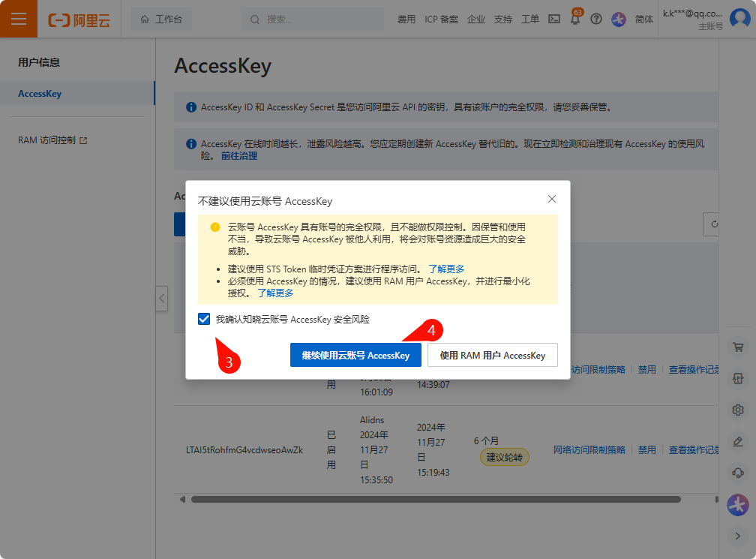The width and height of the screenshot is (756, 559).
Task: Collapse the left sidebar with arrow handle
Action: pyautogui.click(x=162, y=299)
